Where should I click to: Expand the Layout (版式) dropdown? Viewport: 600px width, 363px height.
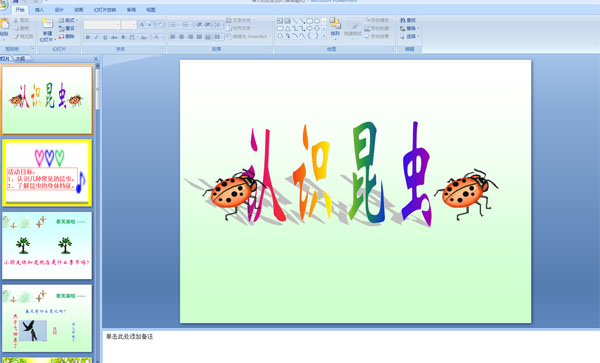[x=69, y=20]
